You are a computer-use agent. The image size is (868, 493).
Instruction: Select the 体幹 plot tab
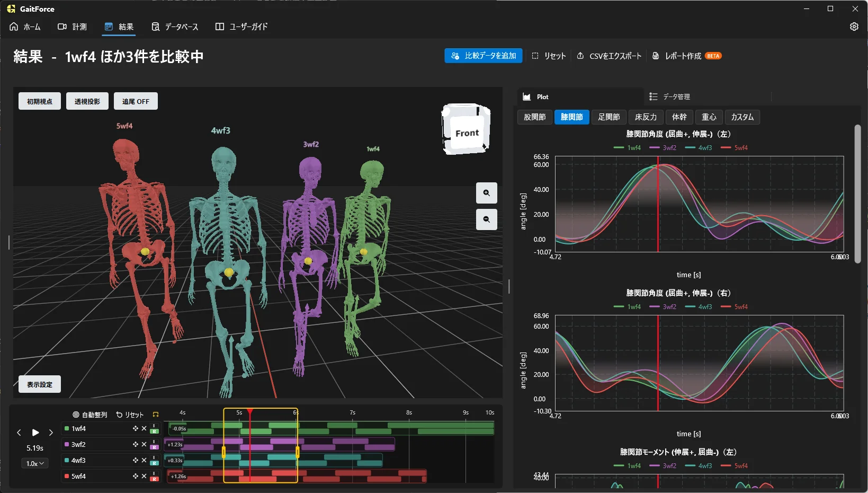(x=679, y=117)
